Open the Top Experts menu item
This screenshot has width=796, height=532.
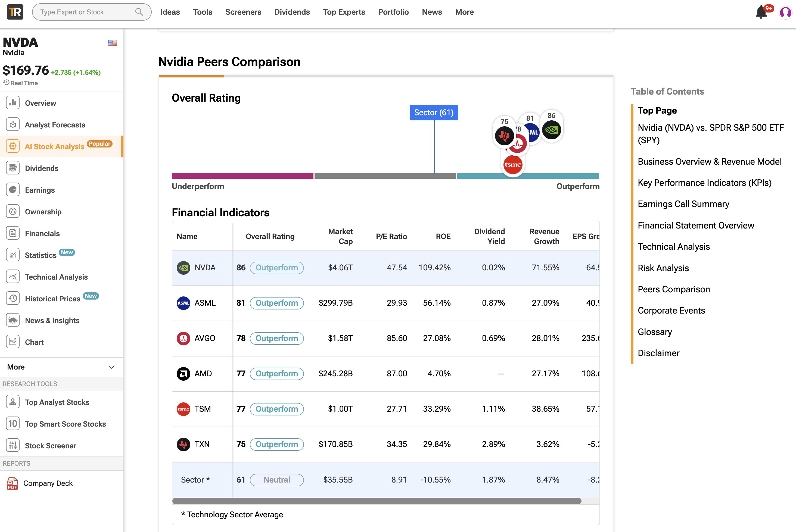pos(344,12)
